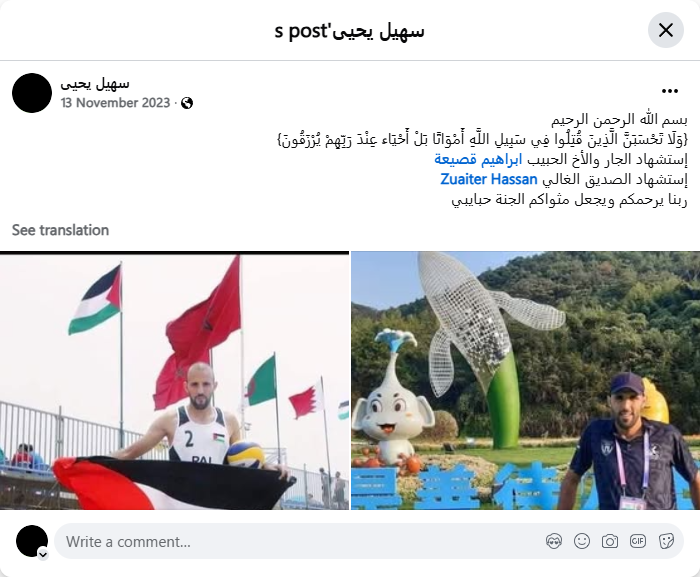Open the tagged profile ابراهيم قصيعة
This screenshot has width=700, height=577.
pyautogui.click(x=479, y=159)
